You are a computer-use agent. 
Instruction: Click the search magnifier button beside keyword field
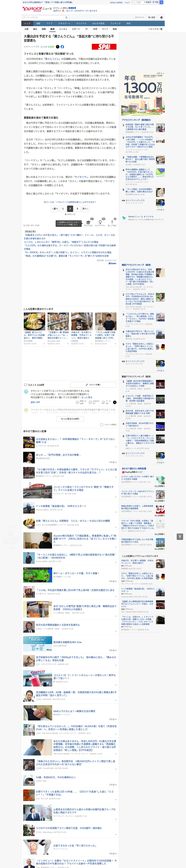pos(66,18)
